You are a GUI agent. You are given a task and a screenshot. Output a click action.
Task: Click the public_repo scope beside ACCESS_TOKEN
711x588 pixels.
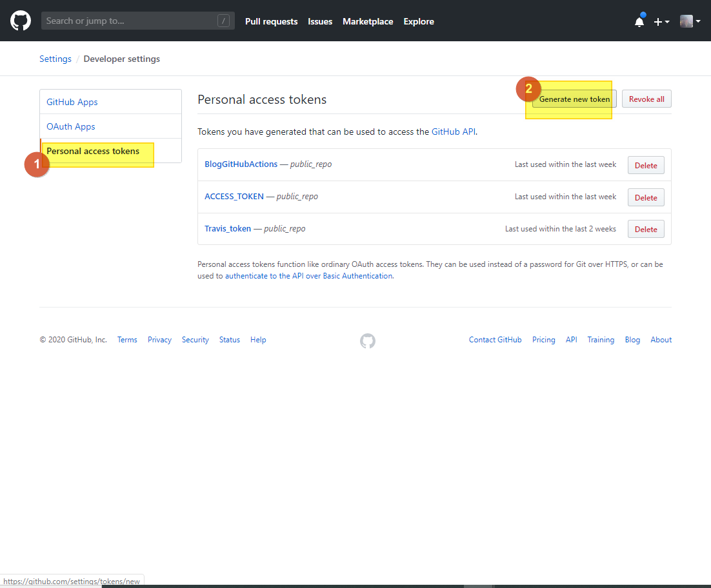[x=297, y=196]
